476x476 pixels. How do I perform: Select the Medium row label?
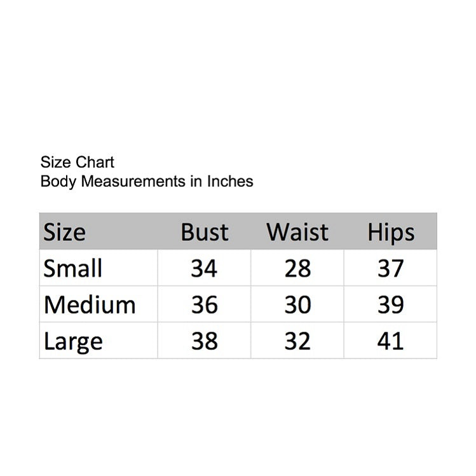tap(90, 305)
